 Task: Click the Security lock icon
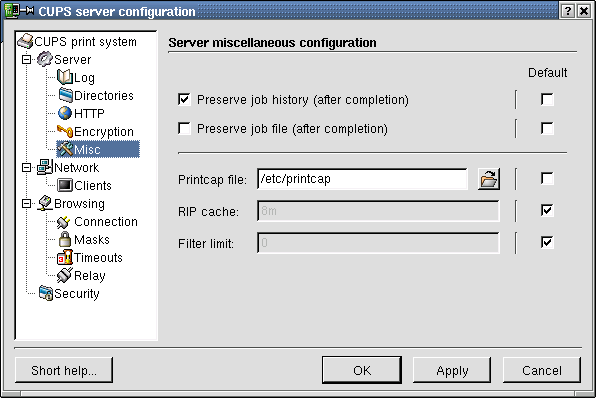click(x=46, y=293)
